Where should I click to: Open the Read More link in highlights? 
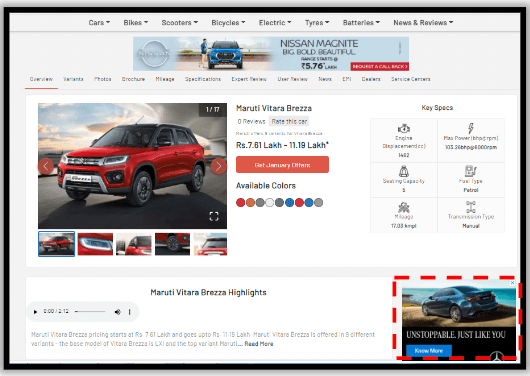[x=259, y=344]
